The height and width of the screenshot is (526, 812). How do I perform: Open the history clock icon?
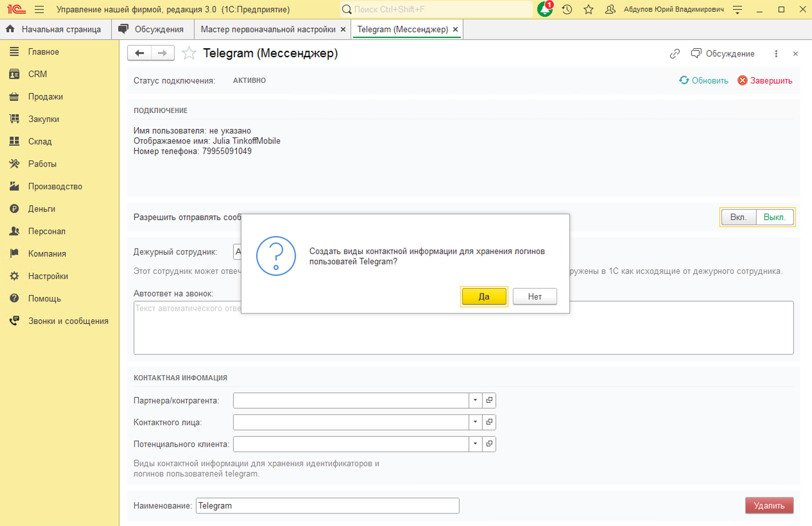567,9
